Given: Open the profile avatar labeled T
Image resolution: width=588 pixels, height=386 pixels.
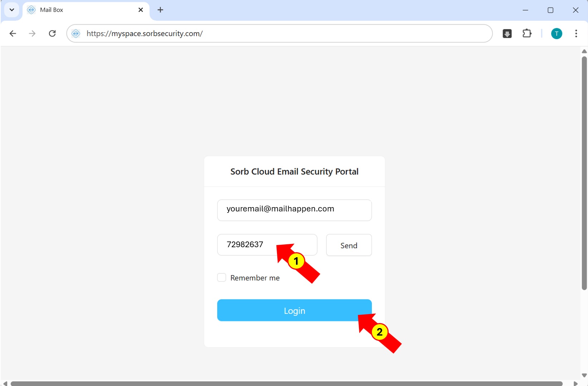Looking at the screenshot, I should 557,34.
